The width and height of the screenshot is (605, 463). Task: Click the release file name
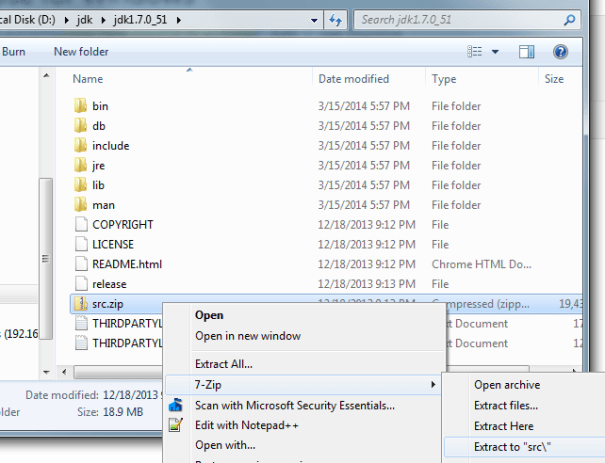(x=109, y=284)
